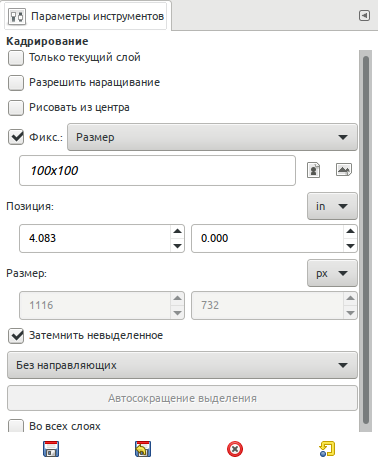Open the Размер fixed-mode dropdown
Image resolution: width=378 pixels, height=466 pixels.
pyautogui.click(x=212, y=137)
